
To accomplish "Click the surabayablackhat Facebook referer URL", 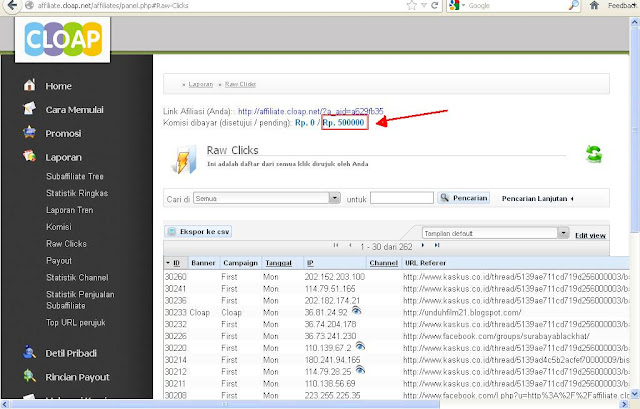I will (496, 336).
